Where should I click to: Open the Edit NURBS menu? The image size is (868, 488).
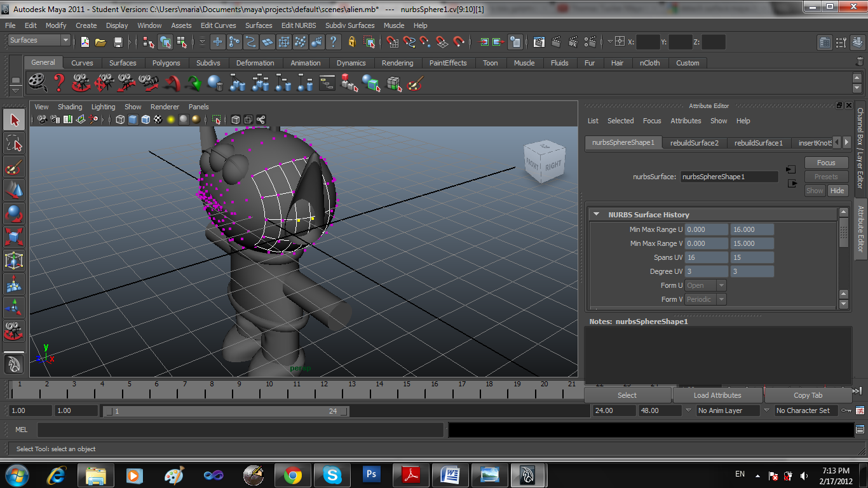pyautogui.click(x=299, y=25)
